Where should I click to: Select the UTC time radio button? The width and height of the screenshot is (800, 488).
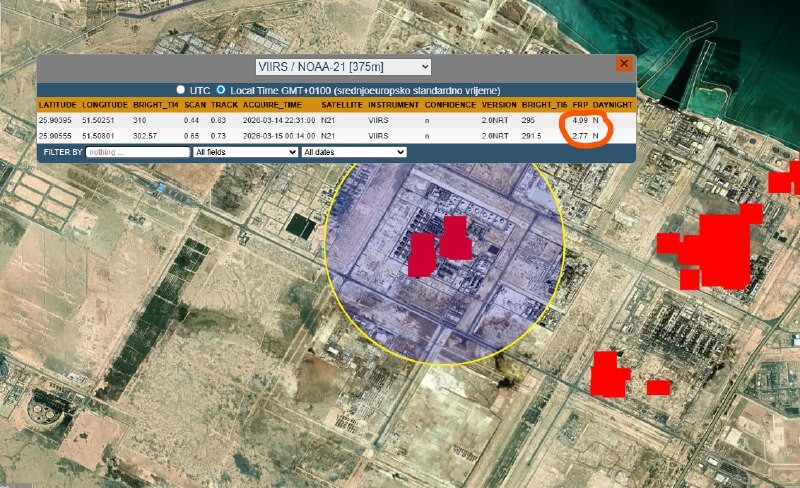pyautogui.click(x=181, y=90)
